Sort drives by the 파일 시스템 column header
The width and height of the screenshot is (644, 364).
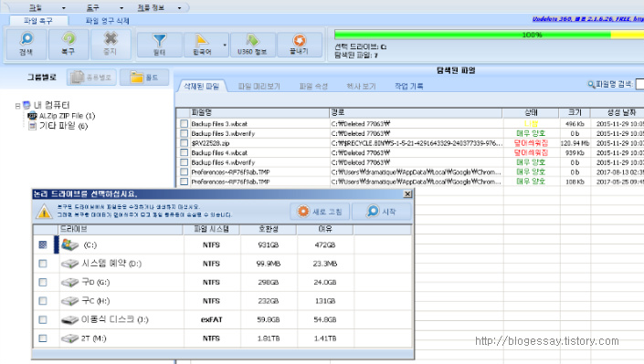212,229
